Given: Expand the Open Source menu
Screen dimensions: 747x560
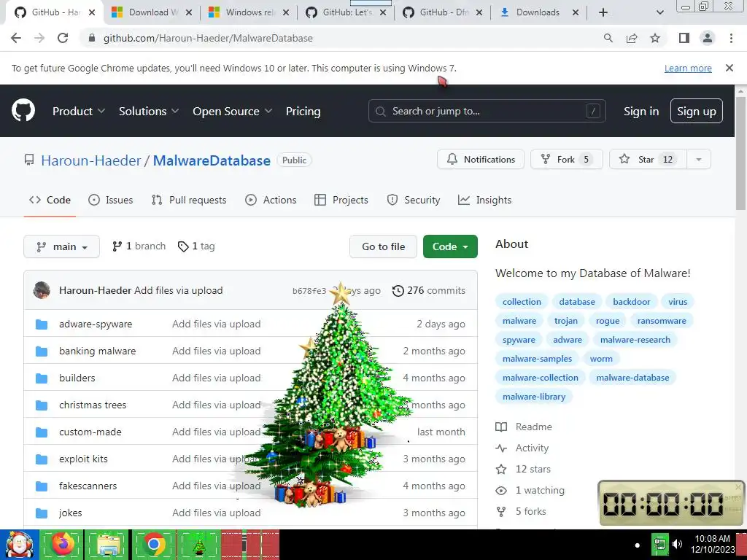Looking at the screenshot, I should [233, 111].
